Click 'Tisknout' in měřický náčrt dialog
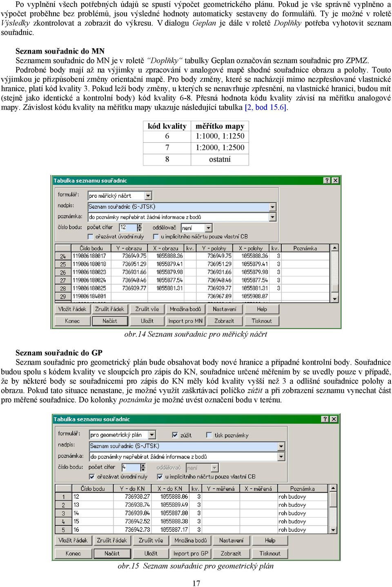 [x=262, y=321]
